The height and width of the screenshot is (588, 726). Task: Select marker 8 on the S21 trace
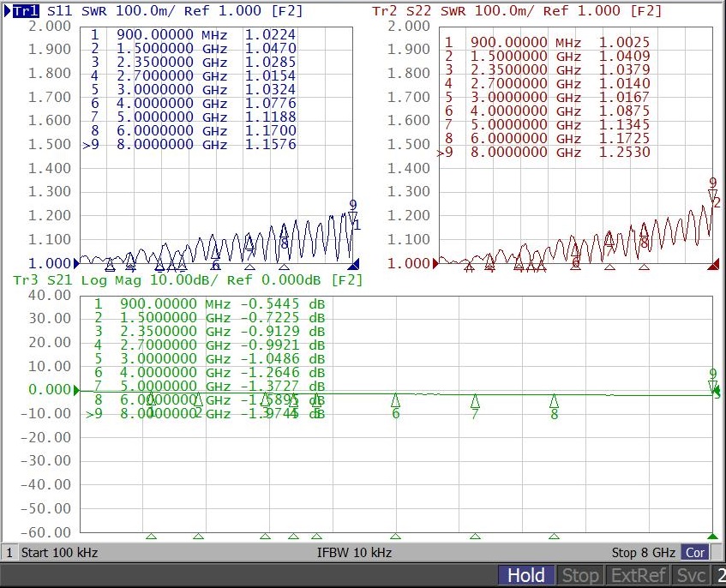pyautogui.click(x=555, y=401)
